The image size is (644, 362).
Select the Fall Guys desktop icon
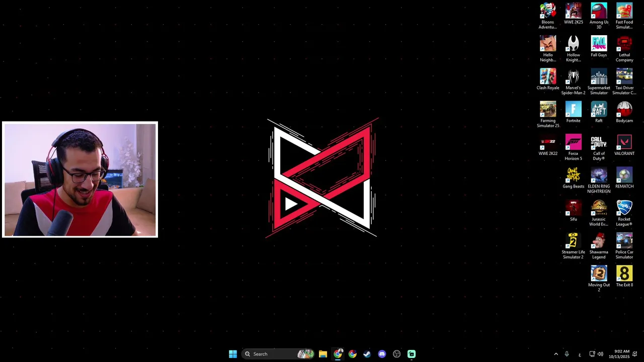click(x=599, y=47)
